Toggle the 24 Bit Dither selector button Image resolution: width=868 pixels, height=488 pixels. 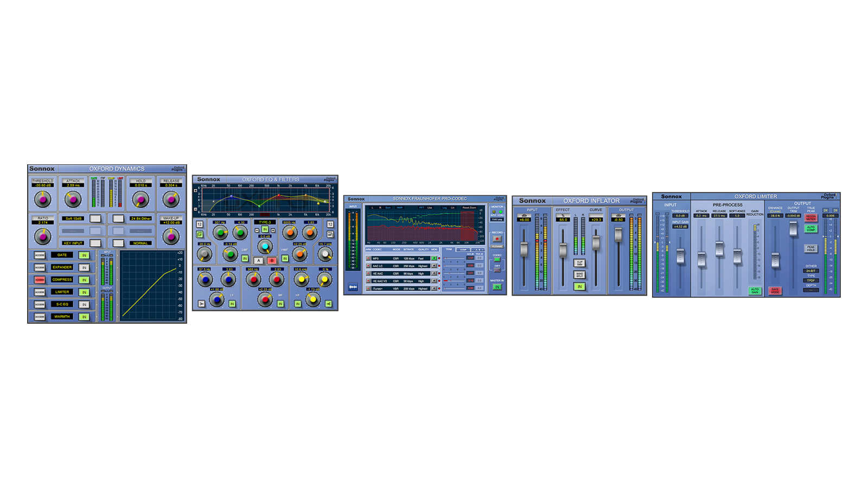[118, 219]
